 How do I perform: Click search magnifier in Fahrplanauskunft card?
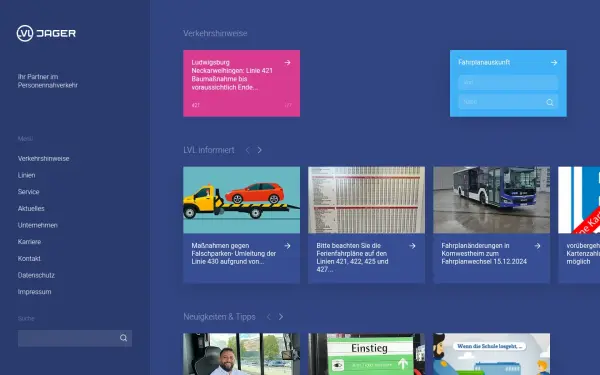tap(550, 102)
